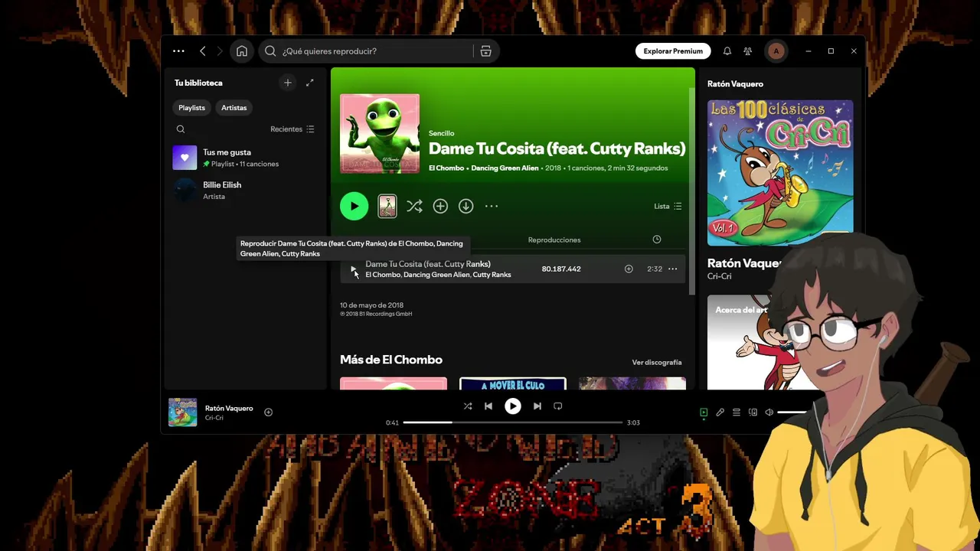
Task: Open Billie Eilish artist entry
Action: (245, 191)
